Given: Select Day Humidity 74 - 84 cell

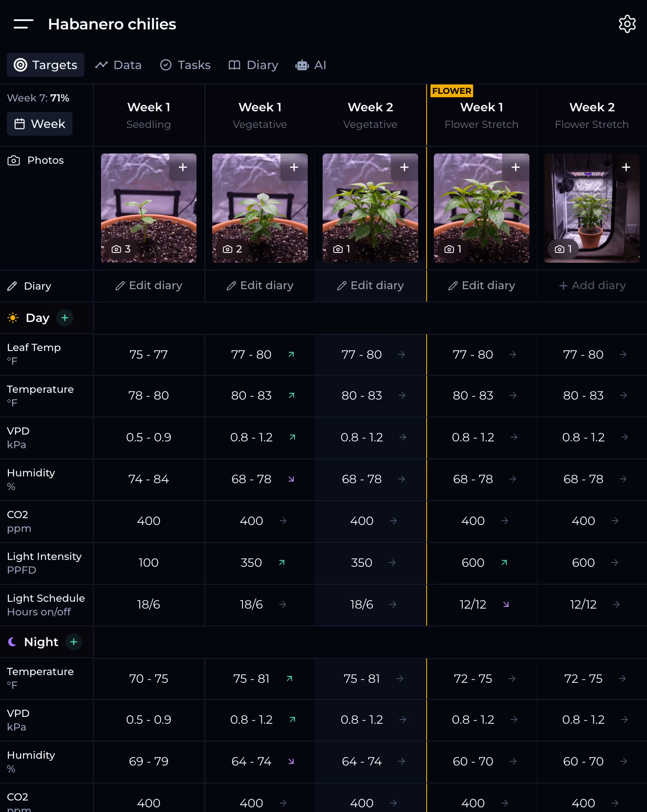Looking at the screenshot, I should click(x=149, y=479).
